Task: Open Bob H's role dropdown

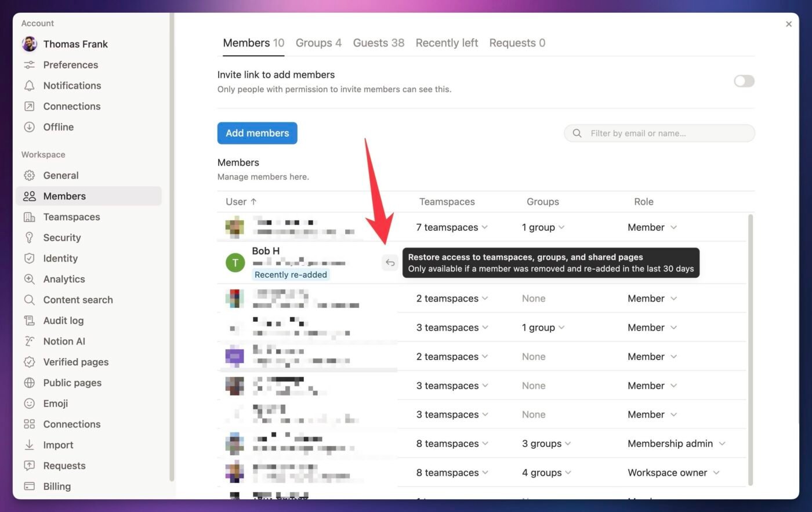Action: click(x=652, y=262)
